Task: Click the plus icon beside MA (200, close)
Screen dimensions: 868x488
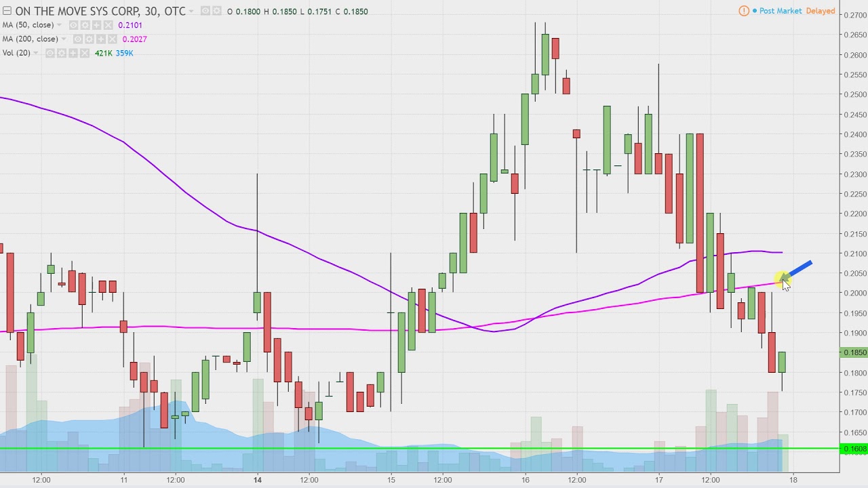Action: pyautogui.click(x=101, y=39)
